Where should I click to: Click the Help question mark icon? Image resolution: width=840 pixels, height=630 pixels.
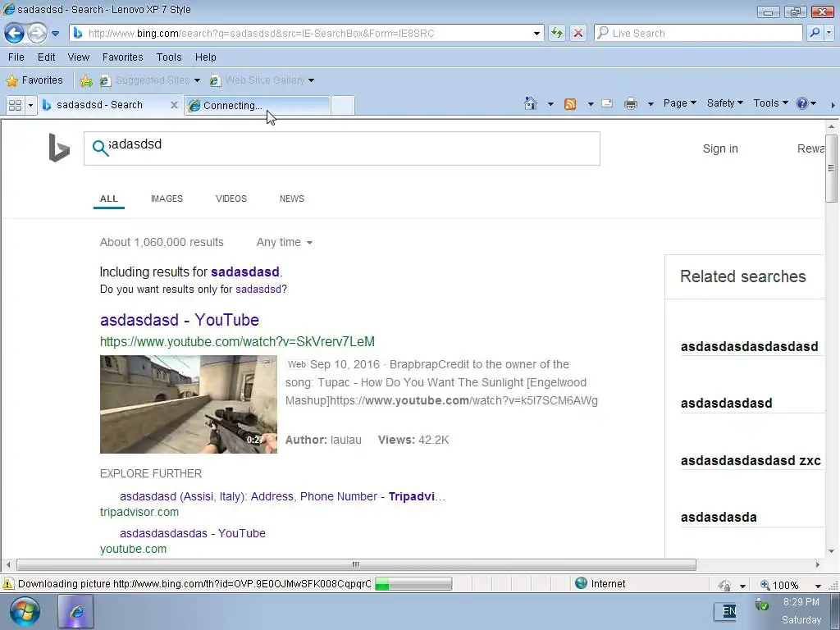point(802,103)
